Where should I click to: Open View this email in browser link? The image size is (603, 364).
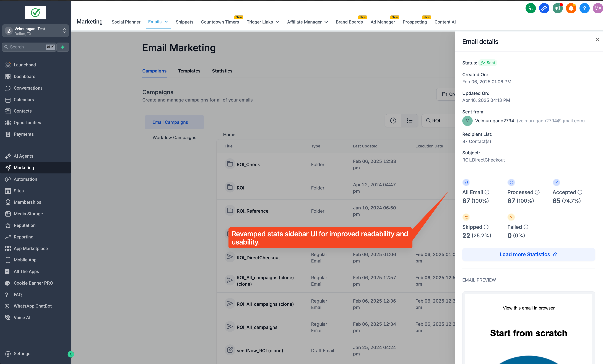[x=528, y=308]
